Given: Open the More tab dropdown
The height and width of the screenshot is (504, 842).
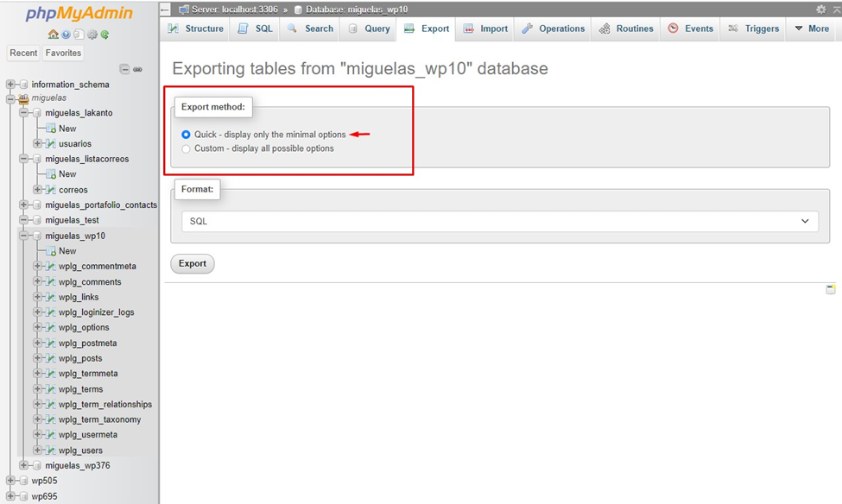Looking at the screenshot, I should tap(812, 28).
